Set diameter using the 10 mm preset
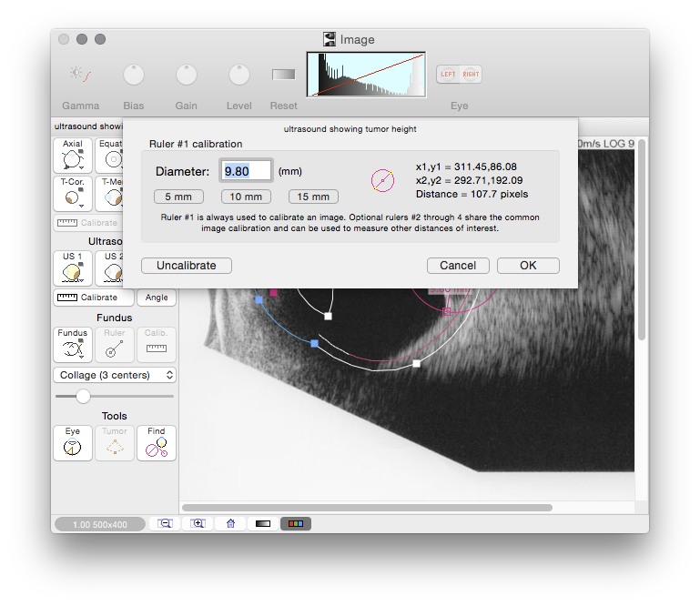This screenshot has width=700, height=606. click(247, 197)
